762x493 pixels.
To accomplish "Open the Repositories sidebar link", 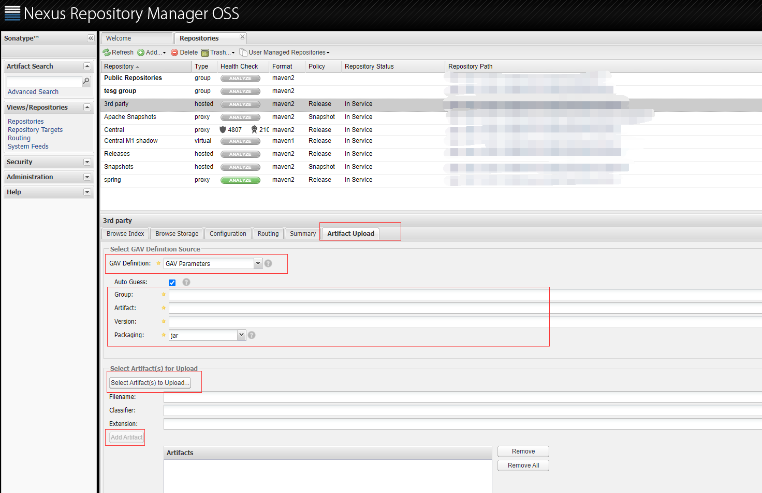I will tap(26, 122).
